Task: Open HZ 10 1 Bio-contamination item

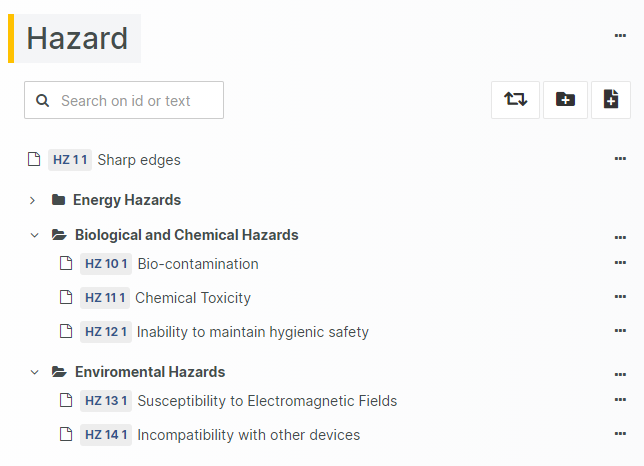Action: [x=197, y=264]
